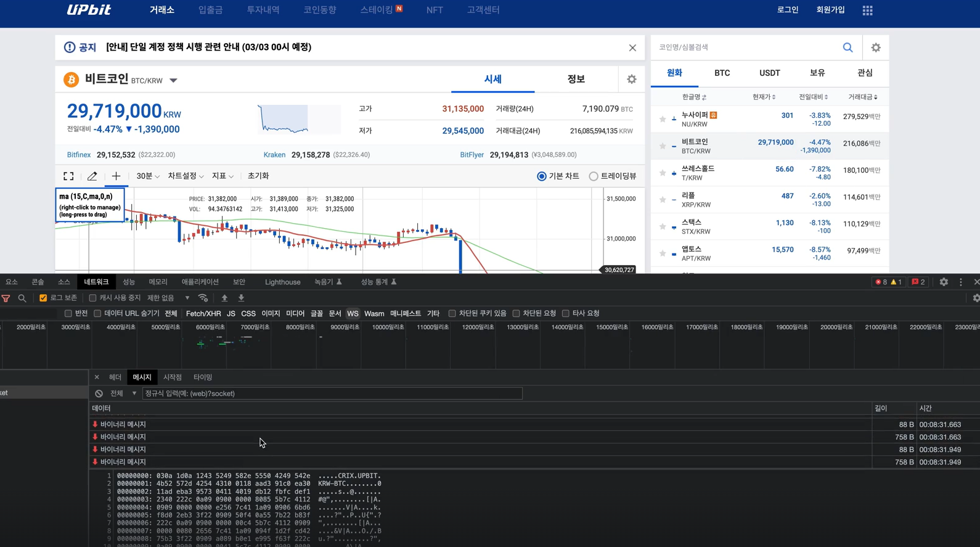This screenshot has width=980, height=547.
Task: Open network conditions wifi icon
Action: point(203,298)
